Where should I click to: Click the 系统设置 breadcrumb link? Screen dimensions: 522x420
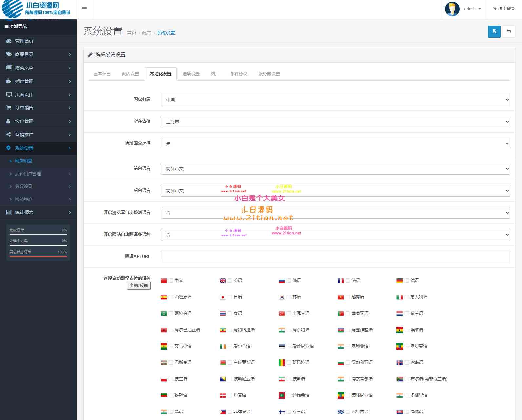[166, 33]
